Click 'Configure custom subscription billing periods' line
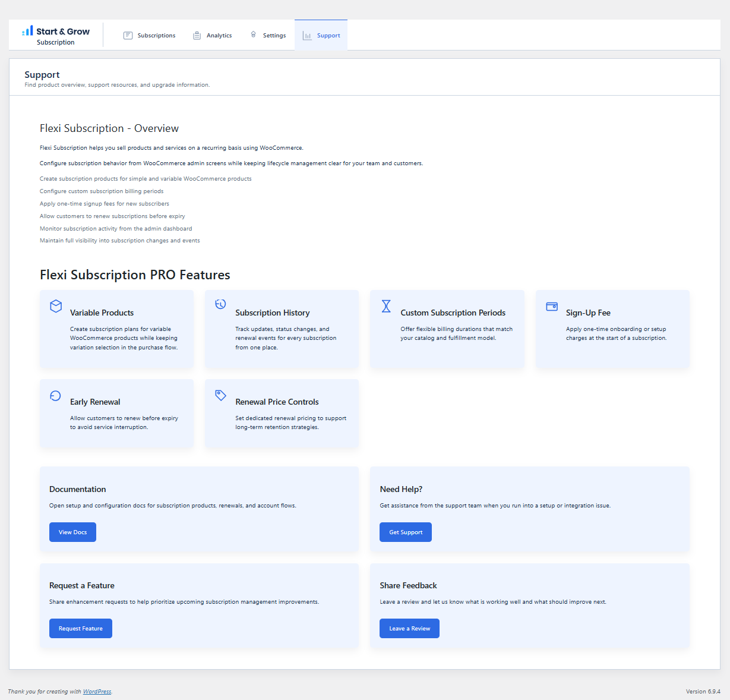This screenshot has width=730, height=700. [x=102, y=191]
